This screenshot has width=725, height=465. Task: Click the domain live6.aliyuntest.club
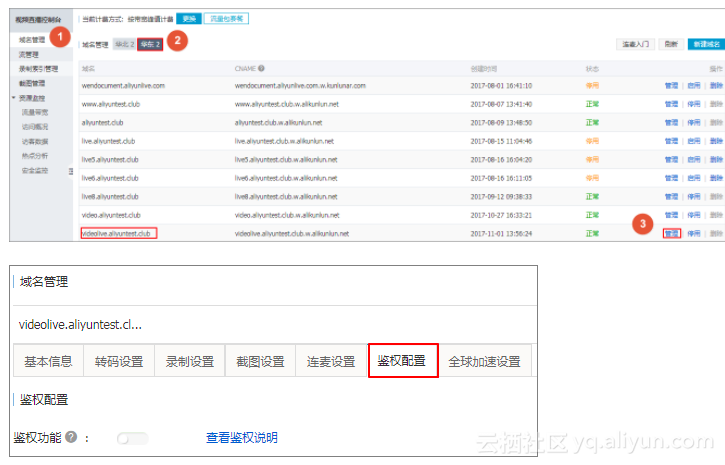click(x=110, y=178)
